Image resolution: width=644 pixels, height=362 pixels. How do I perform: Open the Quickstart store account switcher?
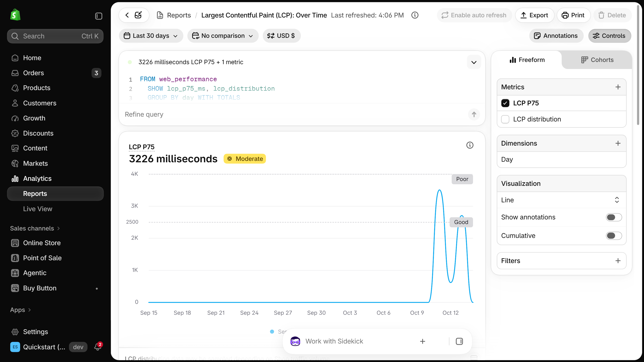[49, 347]
